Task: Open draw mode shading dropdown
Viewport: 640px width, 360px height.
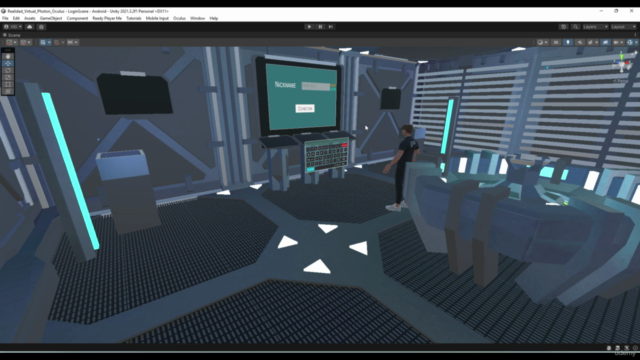Action: coord(542,42)
